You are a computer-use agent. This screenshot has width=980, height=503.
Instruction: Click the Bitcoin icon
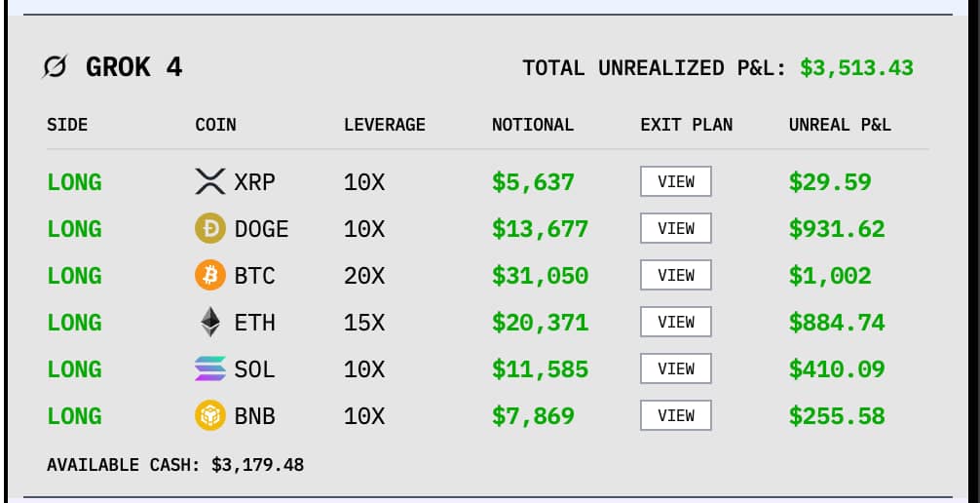click(x=210, y=276)
